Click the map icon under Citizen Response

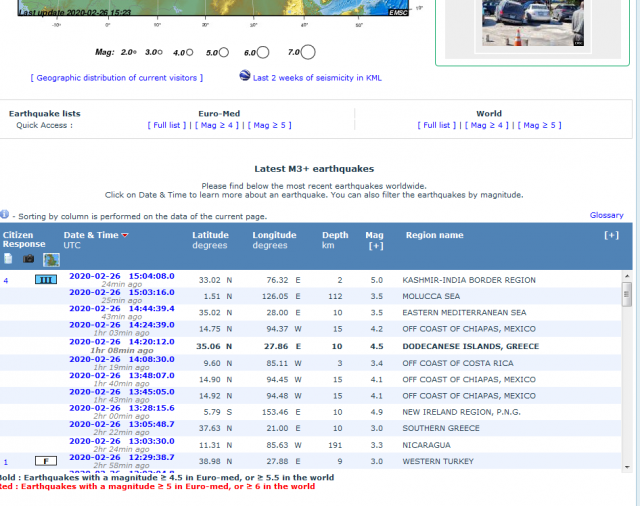pyautogui.click(x=50, y=259)
